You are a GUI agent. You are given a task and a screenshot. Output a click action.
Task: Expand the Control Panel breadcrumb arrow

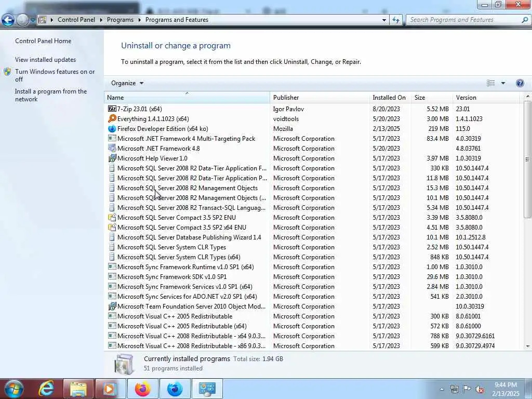coord(101,20)
